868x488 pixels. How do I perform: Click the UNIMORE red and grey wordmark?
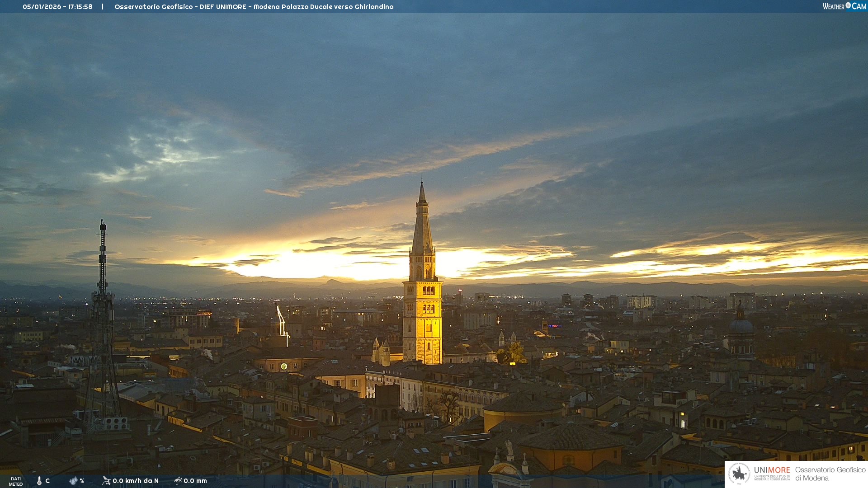coord(772,470)
